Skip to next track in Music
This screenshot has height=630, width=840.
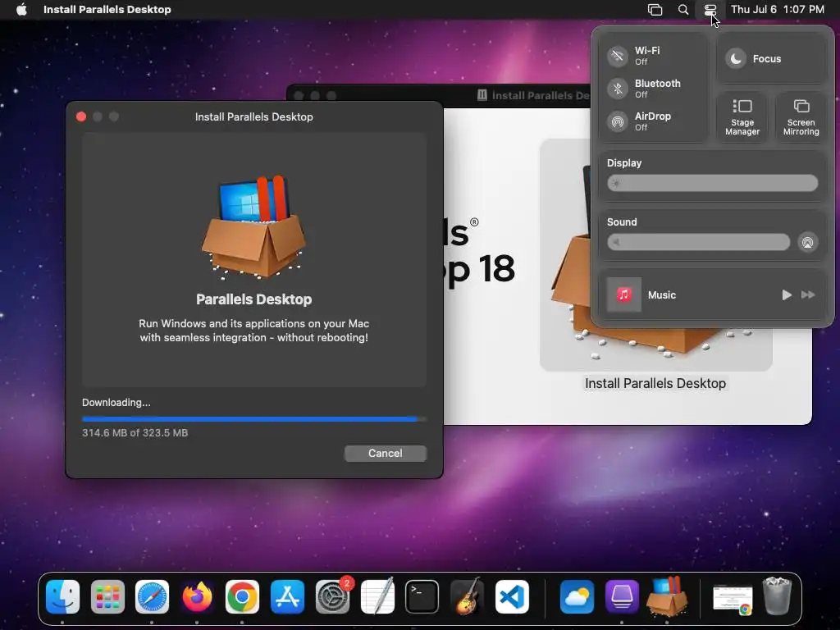coord(808,294)
